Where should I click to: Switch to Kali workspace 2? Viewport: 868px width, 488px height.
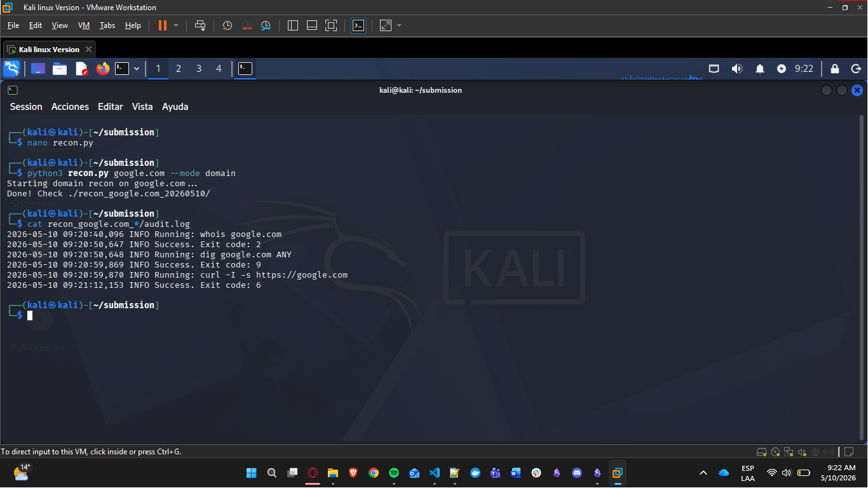click(179, 69)
